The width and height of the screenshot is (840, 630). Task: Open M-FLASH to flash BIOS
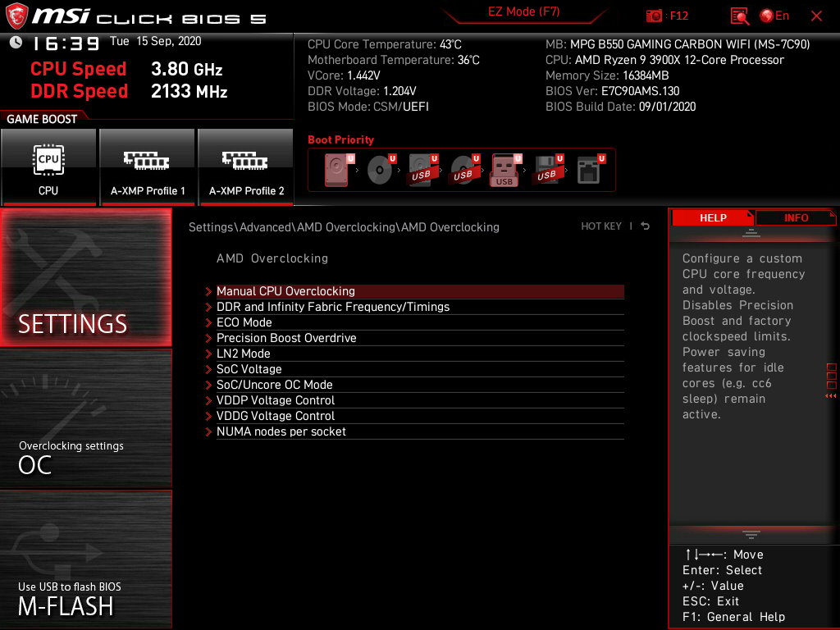pos(85,559)
